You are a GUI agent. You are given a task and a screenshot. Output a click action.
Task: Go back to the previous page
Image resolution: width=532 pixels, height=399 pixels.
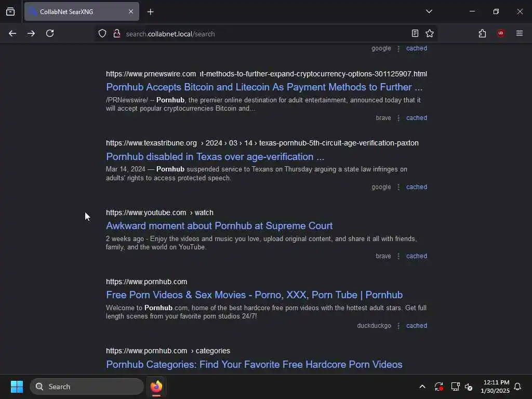12,33
